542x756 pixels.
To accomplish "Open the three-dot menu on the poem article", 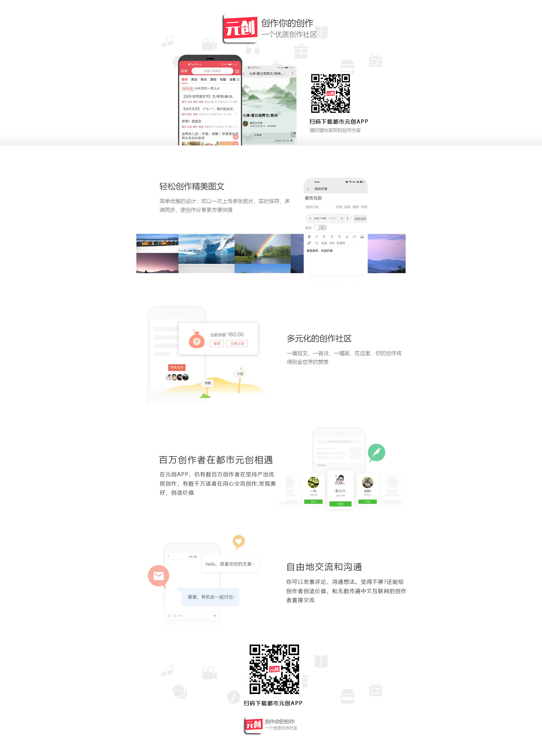I will click(292, 74).
